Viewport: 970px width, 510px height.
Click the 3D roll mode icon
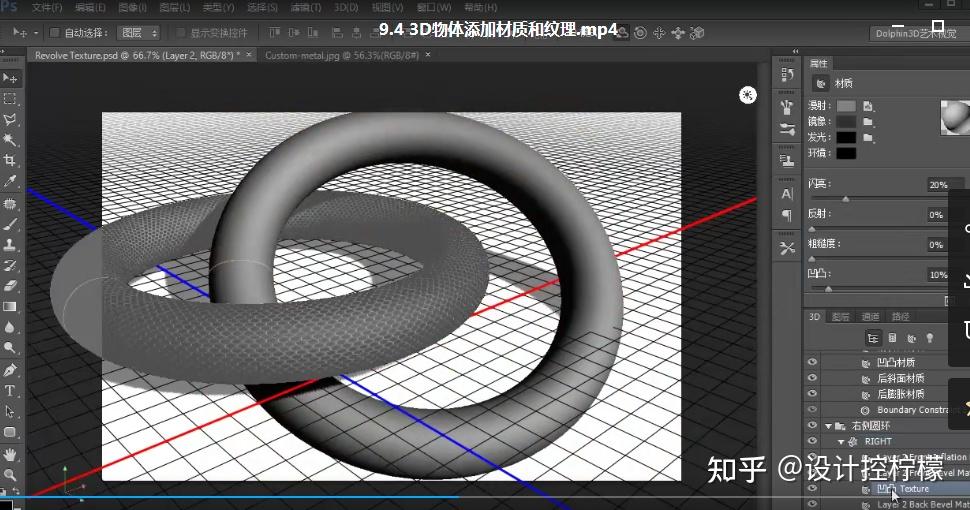click(x=640, y=33)
